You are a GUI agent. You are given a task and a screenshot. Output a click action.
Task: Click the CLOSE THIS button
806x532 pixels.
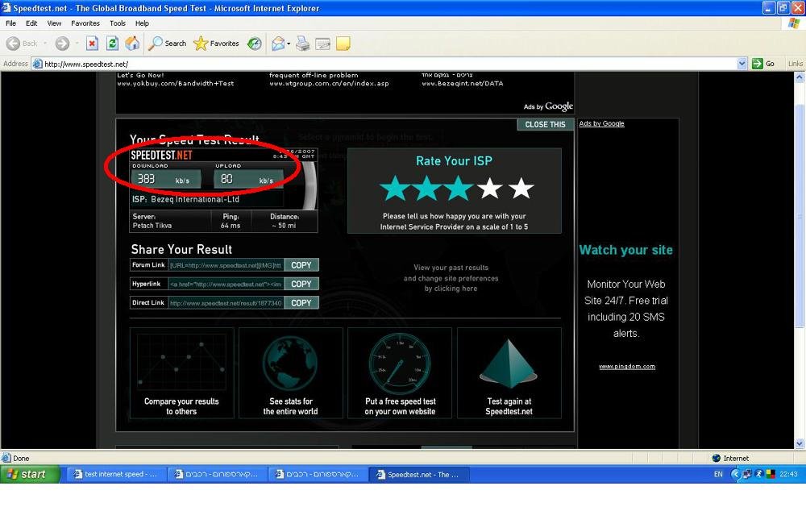point(545,124)
